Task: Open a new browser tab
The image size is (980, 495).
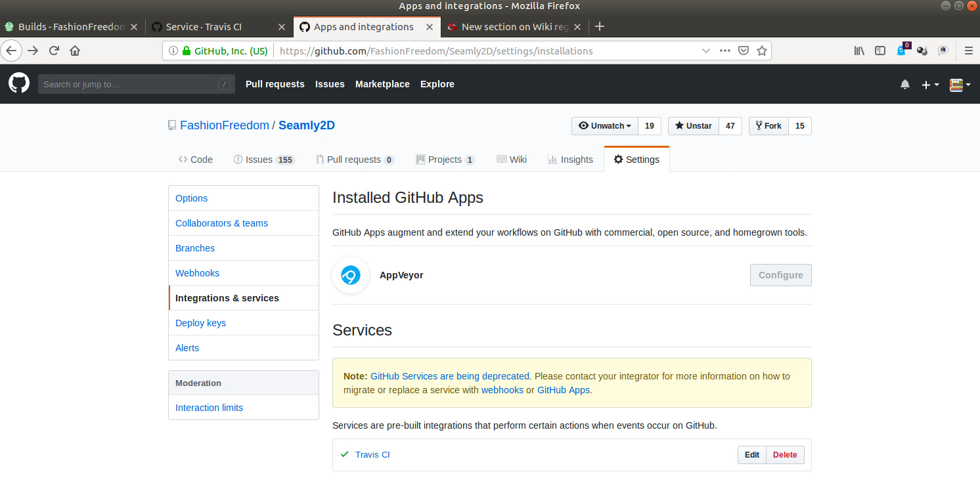Action: tap(599, 27)
